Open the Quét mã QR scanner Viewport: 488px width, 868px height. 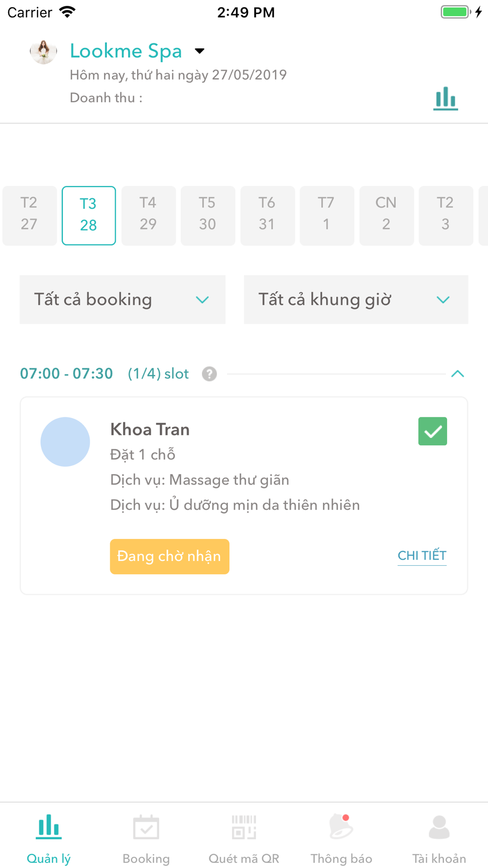coord(244,839)
